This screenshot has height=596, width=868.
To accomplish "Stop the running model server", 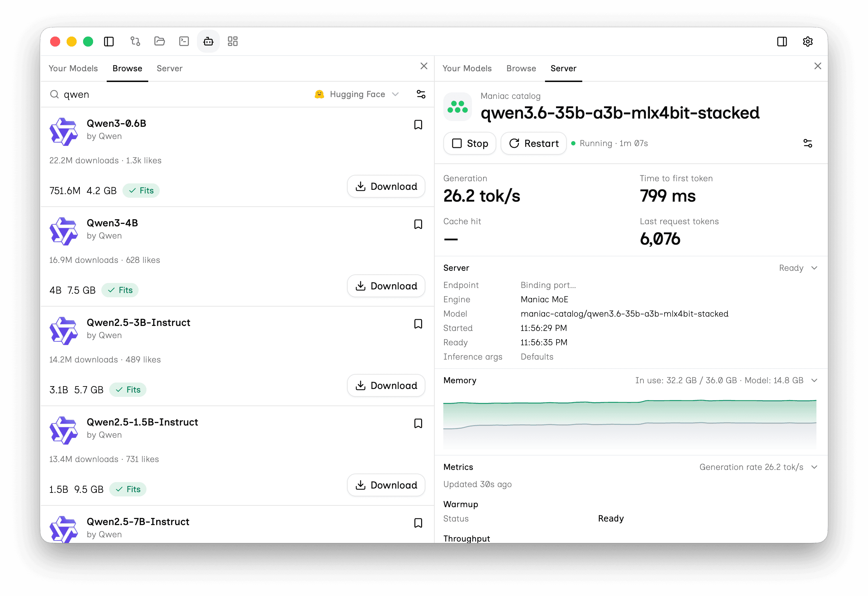I will click(x=470, y=144).
